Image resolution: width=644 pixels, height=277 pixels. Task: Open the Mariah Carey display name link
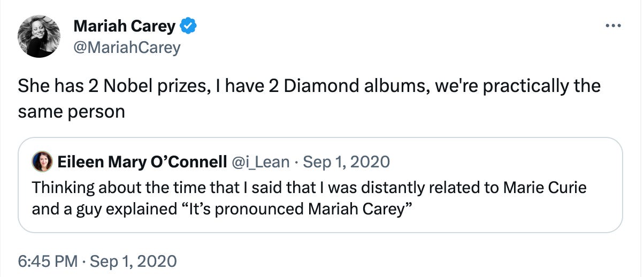124,26
